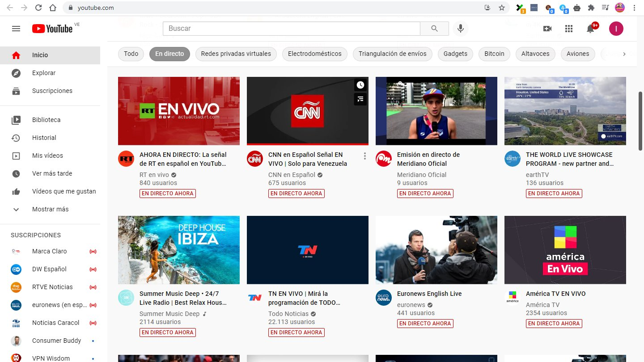
Task: Click the page vertical scrollbar
Action: (x=640, y=121)
